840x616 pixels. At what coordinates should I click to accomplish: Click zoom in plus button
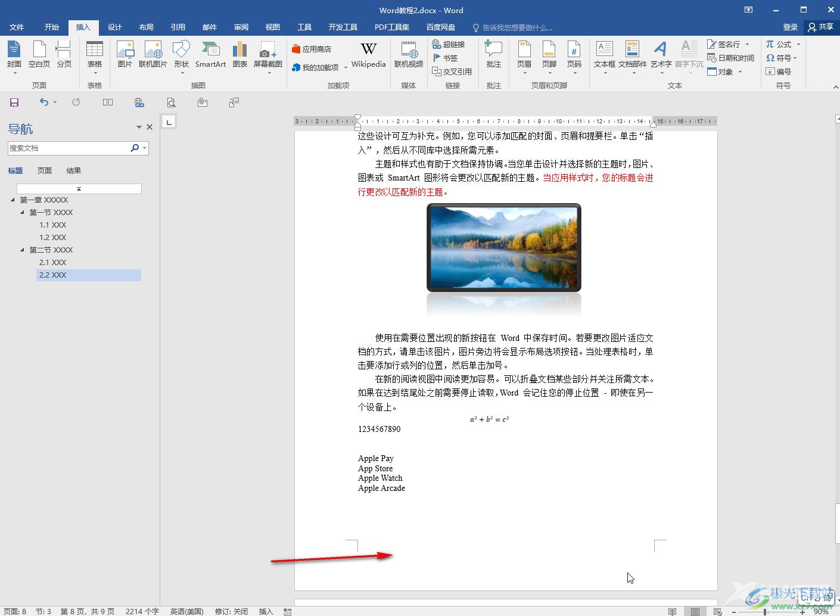tap(803, 612)
